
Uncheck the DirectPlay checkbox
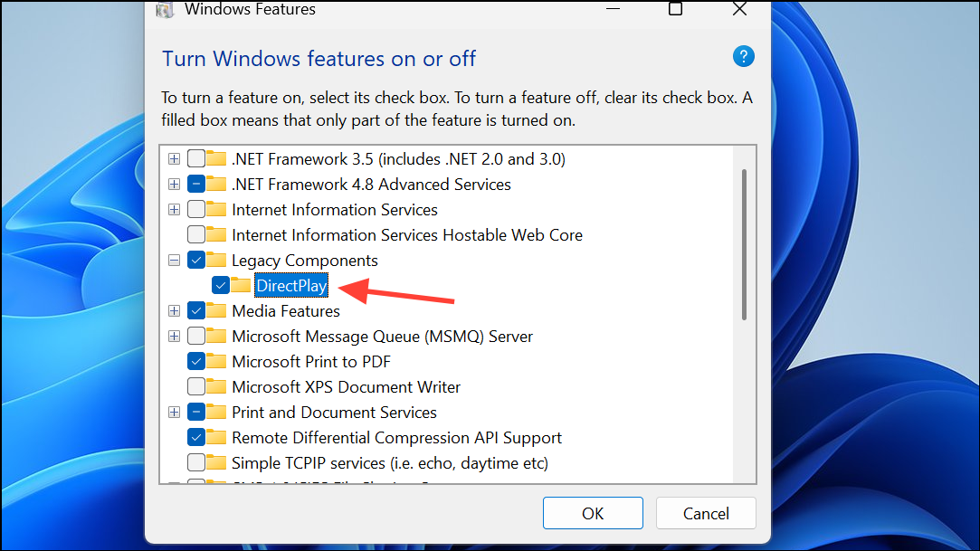tap(220, 285)
